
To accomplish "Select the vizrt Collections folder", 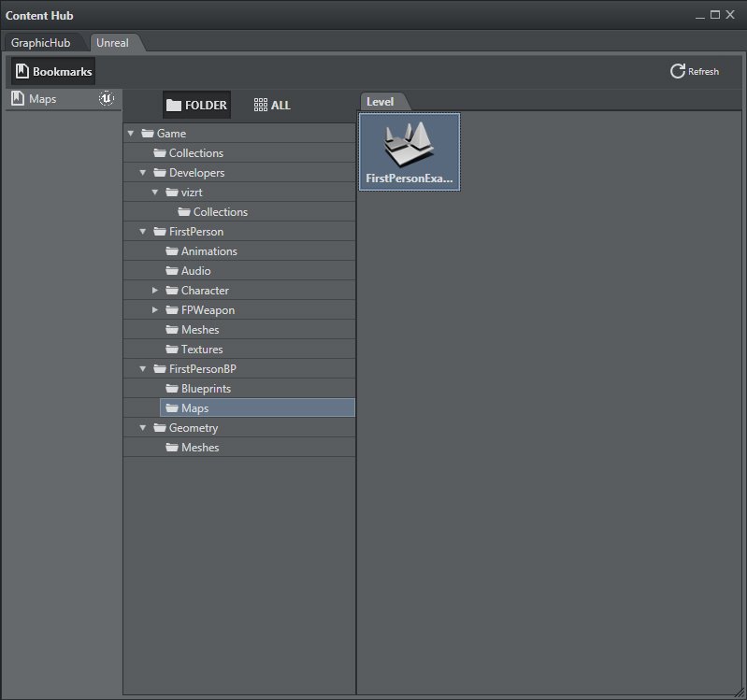I will click(220, 212).
